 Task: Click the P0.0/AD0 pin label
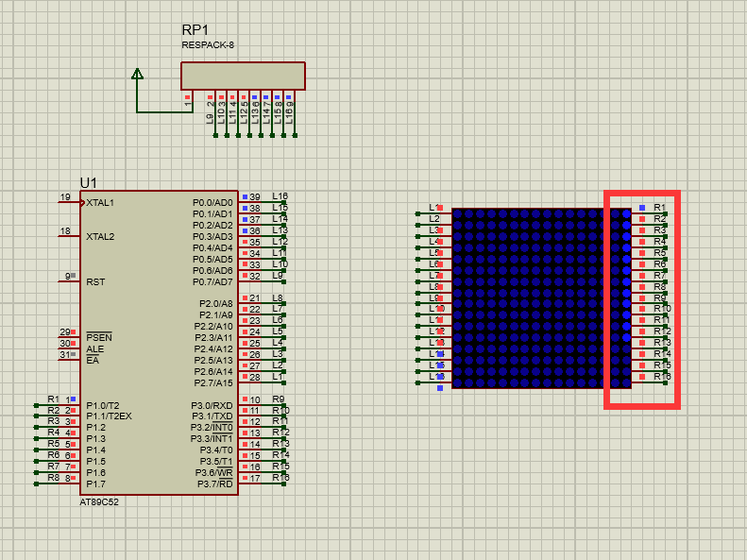[212, 203]
